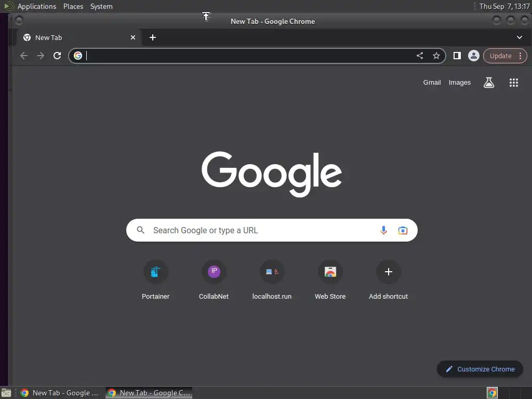Image resolution: width=532 pixels, height=399 pixels.
Task: Click the Customize Chrome button
Action: coord(480,369)
